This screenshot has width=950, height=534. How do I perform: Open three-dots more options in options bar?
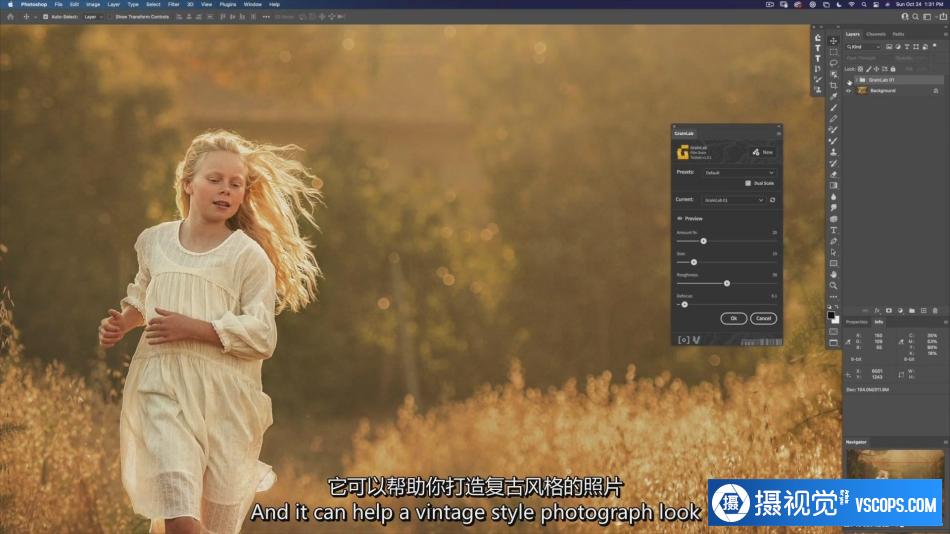pos(266,17)
